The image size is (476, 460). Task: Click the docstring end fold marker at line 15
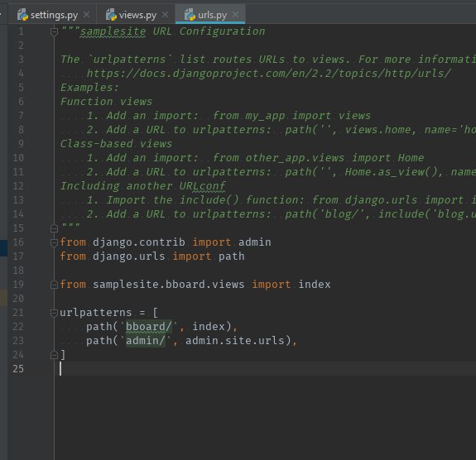click(x=54, y=228)
